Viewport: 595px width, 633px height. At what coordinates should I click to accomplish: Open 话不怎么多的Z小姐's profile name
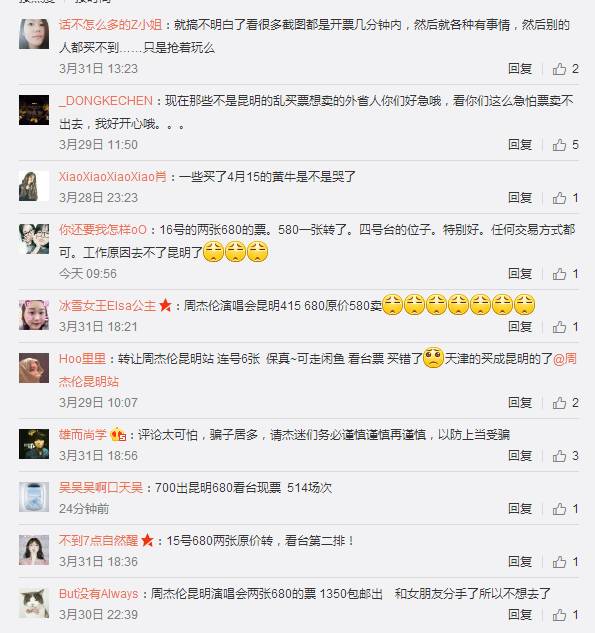[x=110, y=25]
